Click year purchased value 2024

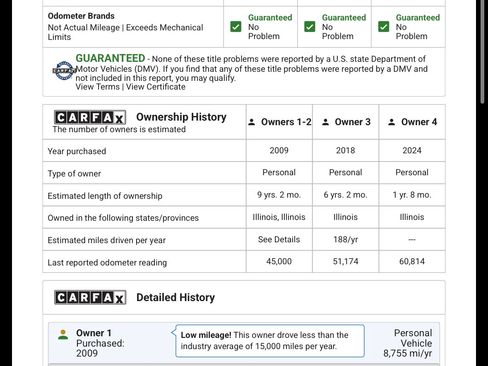412,151
